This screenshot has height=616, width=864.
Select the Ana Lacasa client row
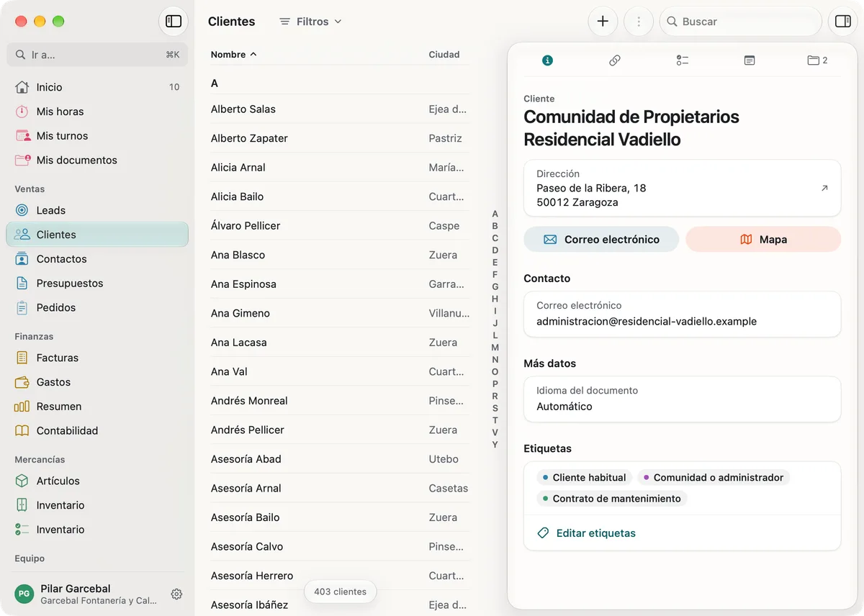[x=340, y=343]
